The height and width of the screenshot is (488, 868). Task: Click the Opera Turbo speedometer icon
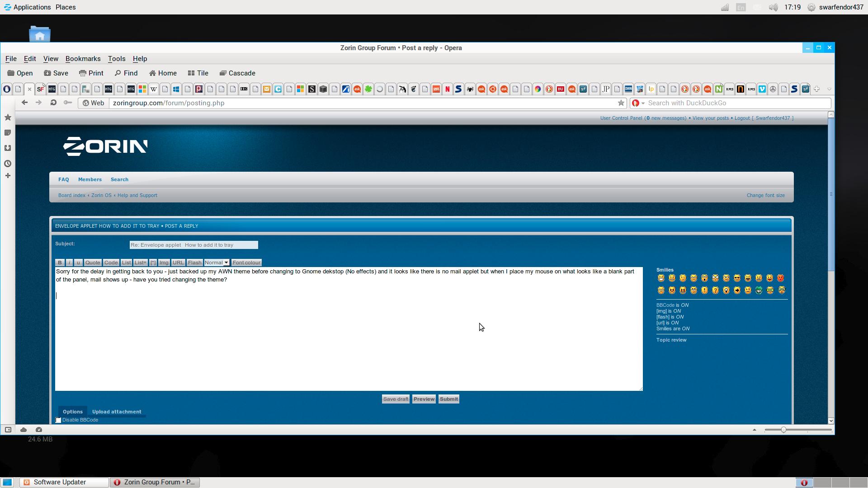39,430
